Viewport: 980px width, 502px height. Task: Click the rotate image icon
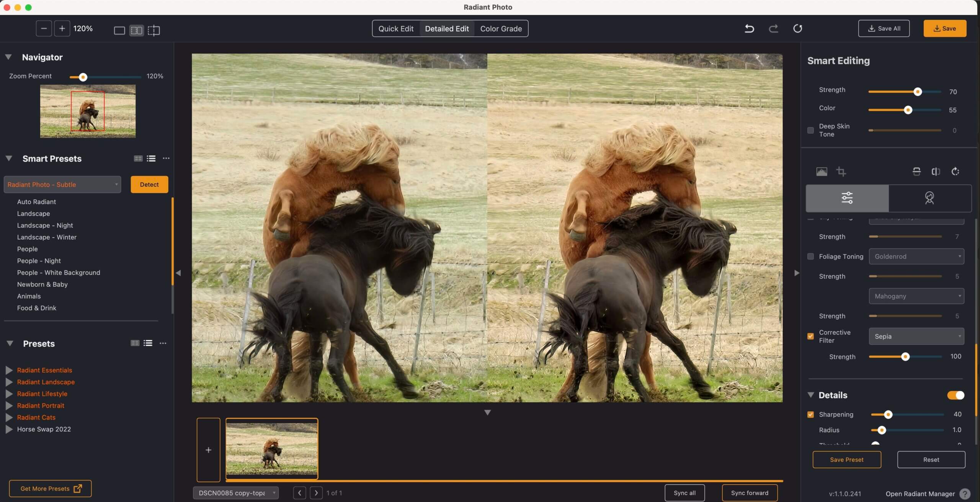pos(955,172)
